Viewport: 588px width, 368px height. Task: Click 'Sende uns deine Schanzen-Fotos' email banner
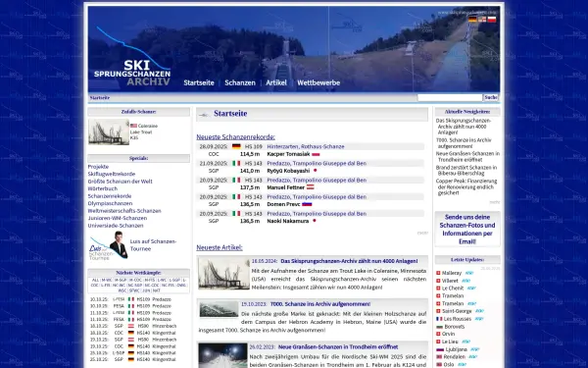(467, 229)
